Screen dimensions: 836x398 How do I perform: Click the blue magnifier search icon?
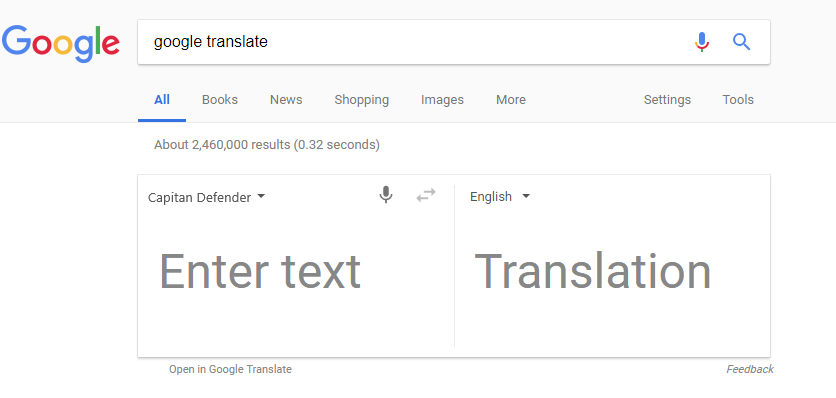pyautogui.click(x=741, y=42)
